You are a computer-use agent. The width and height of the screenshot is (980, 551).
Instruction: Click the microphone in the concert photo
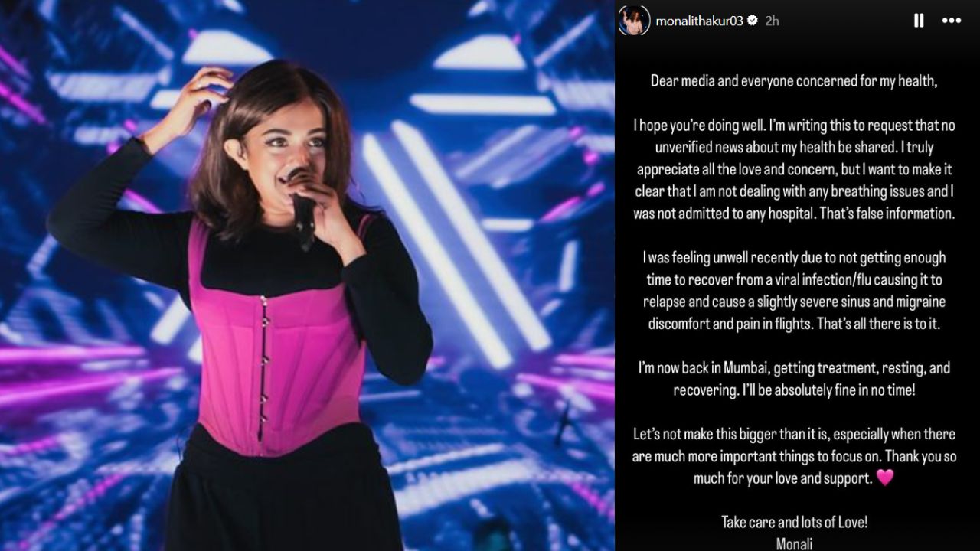(300, 207)
